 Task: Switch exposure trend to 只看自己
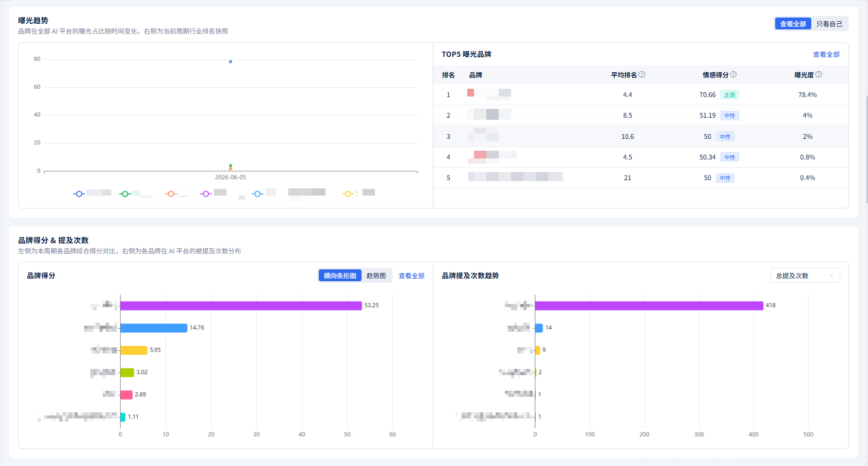click(829, 24)
